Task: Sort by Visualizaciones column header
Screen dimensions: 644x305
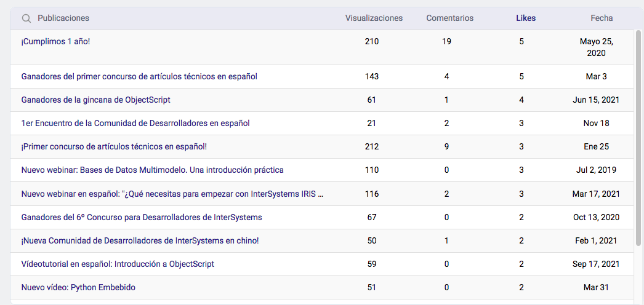Action: [x=374, y=18]
